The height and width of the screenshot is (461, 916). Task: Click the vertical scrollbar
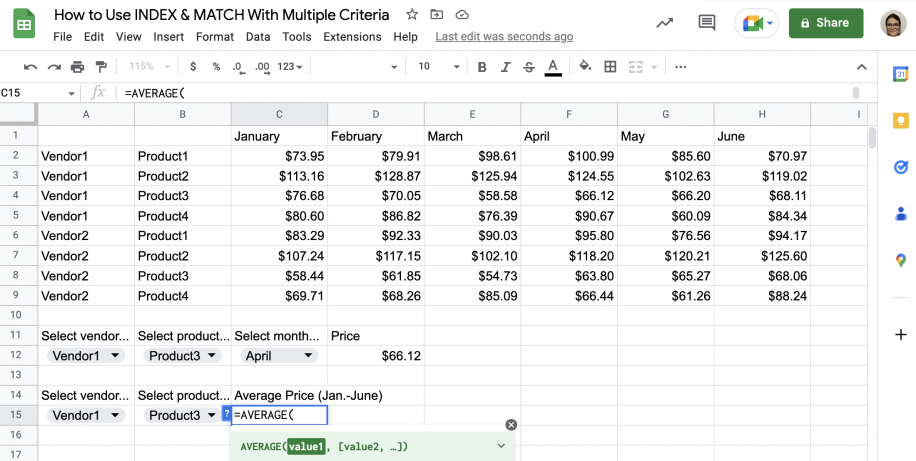(x=872, y=137)
